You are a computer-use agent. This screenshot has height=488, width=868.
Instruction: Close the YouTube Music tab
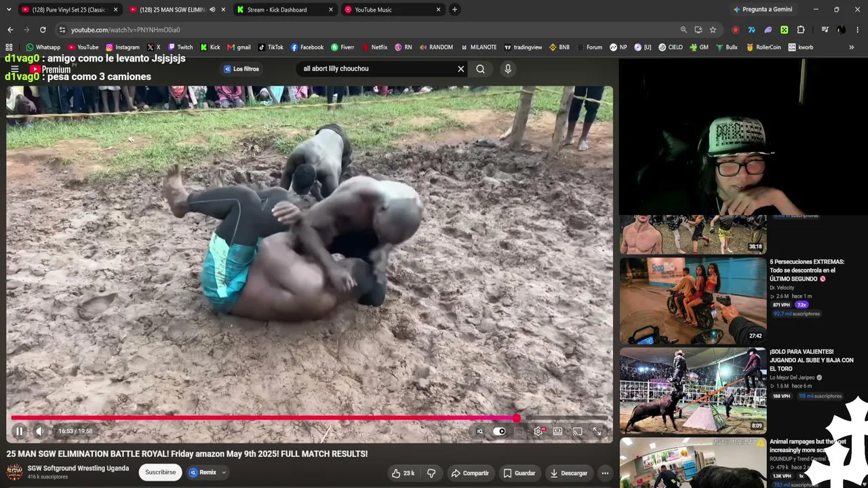click(x=439, y=9)
